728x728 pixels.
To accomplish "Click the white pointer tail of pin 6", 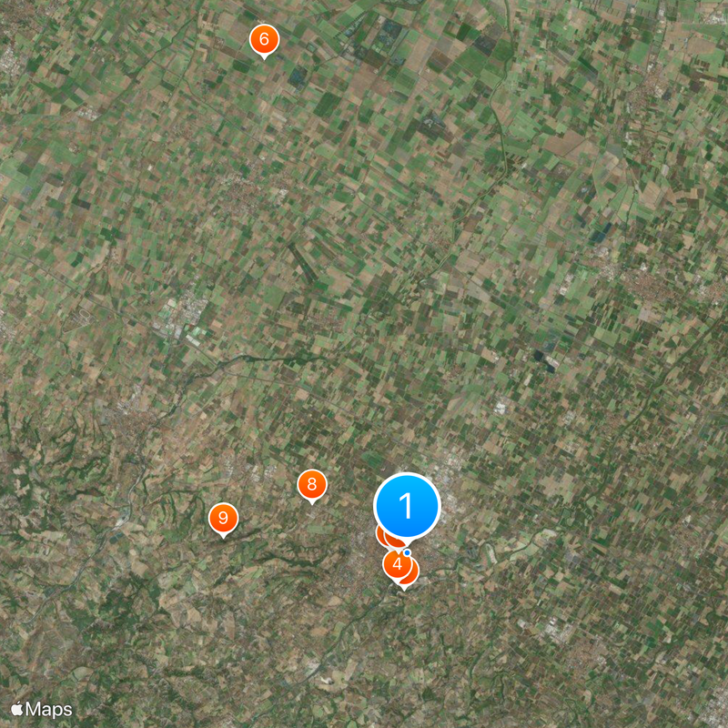I will (x=264, y=57).
